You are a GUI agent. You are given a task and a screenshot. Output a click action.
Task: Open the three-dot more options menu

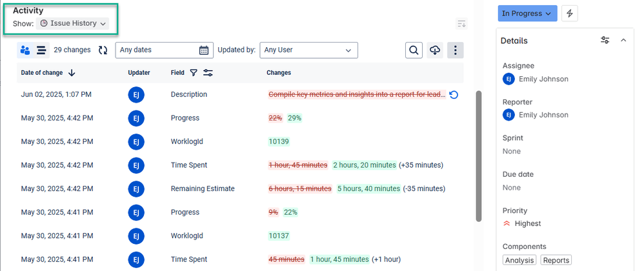[x=455, y=50]
